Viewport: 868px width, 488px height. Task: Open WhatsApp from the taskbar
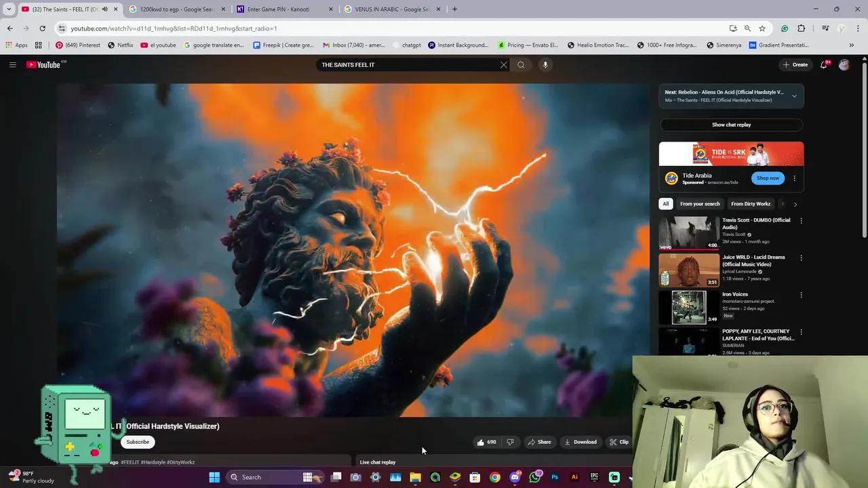pos(535,477)
